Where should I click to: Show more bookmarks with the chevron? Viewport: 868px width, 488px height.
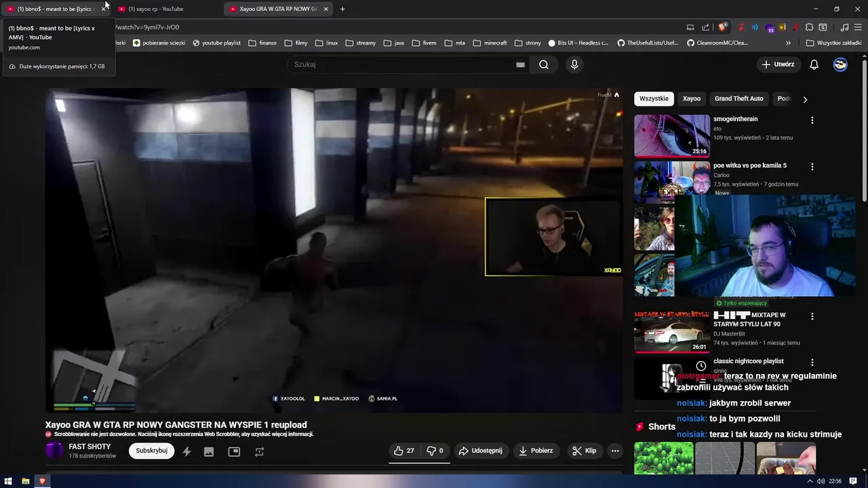click(788, 43)
